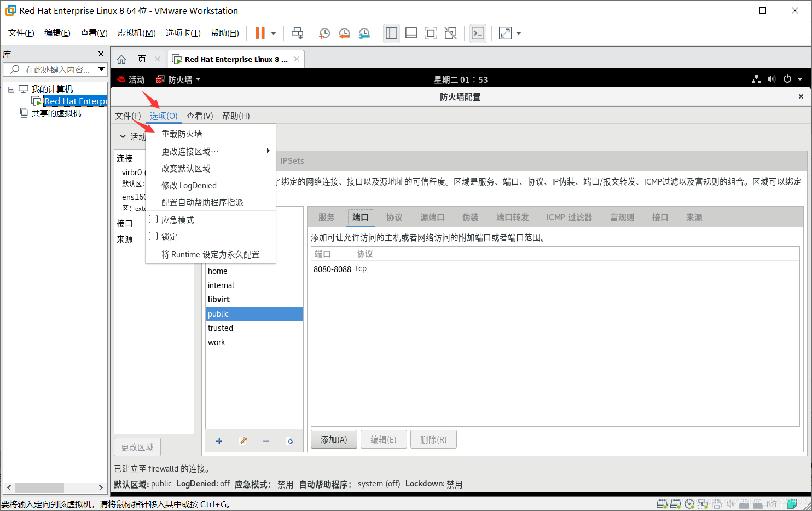This screenshot has width=812, height=511.
Task: Open the snapshot manager
Action: 364,33
